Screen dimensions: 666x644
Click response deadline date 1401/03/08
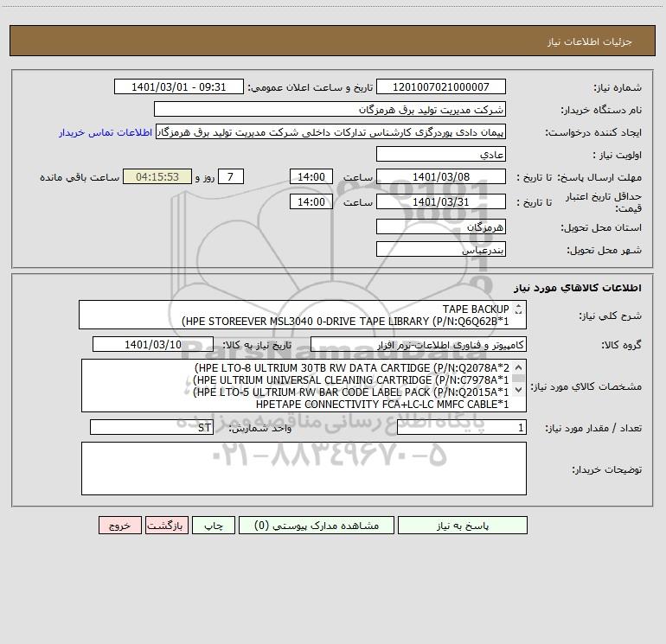click(441, 176)
